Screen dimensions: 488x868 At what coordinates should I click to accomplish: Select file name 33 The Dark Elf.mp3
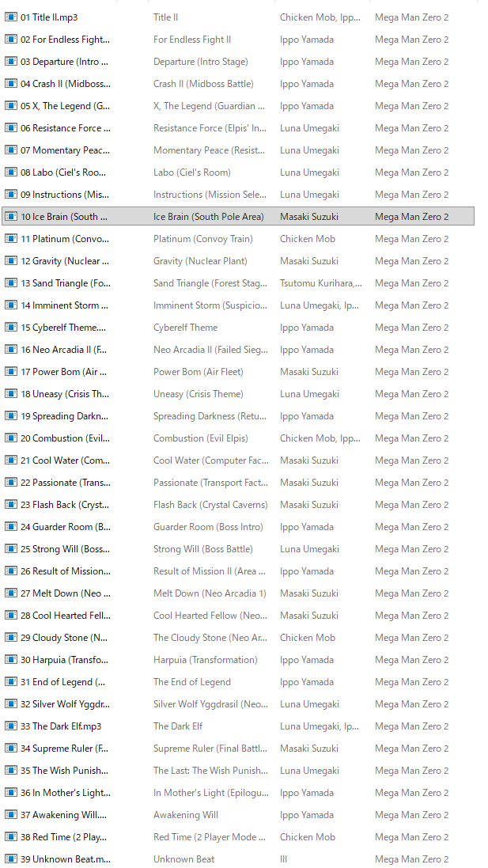pos(61,726)
